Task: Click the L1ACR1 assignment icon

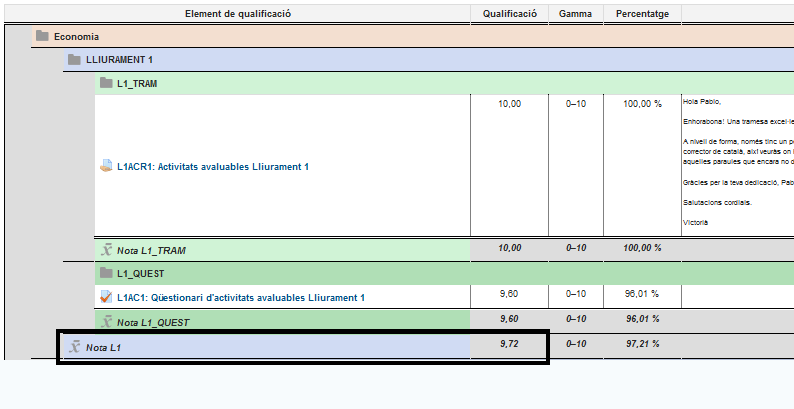Action: [107, 166]
